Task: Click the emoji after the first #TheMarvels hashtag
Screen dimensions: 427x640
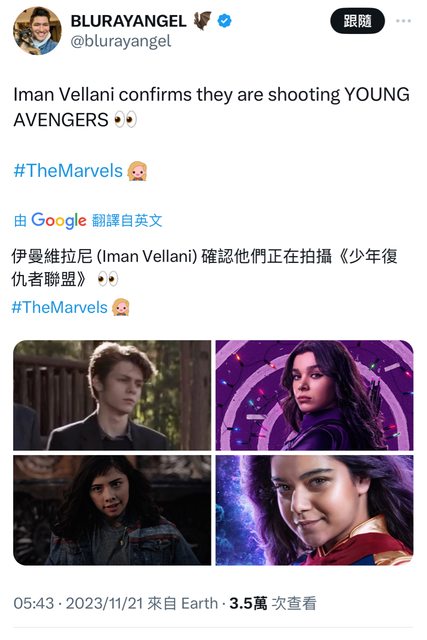Action: 137,171
